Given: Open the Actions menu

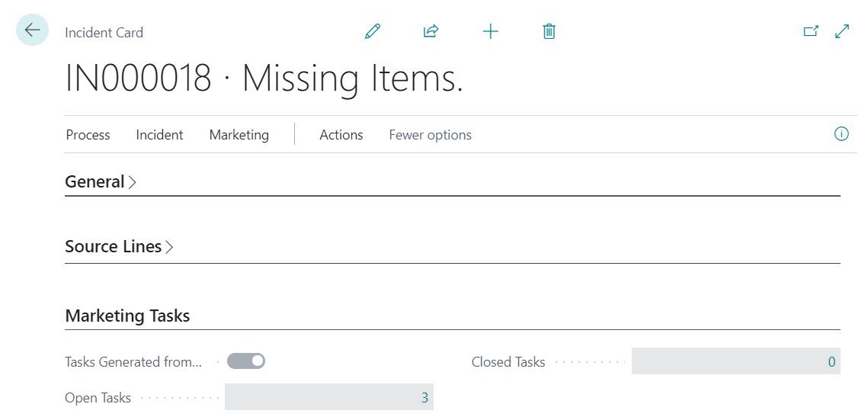Looking at the screenshot, I should point(341,135).
